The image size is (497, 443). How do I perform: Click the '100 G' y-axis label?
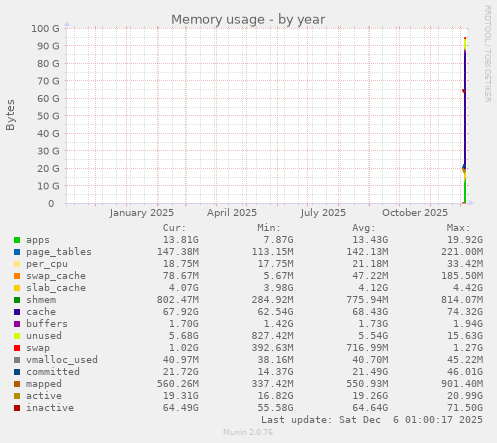(45, 29)
